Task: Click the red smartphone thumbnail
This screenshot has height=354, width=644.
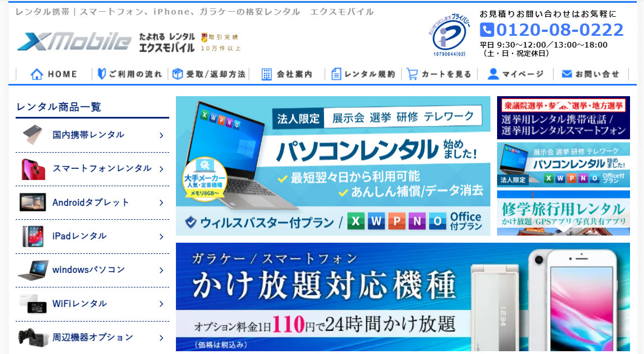Action: pos(33,169)
